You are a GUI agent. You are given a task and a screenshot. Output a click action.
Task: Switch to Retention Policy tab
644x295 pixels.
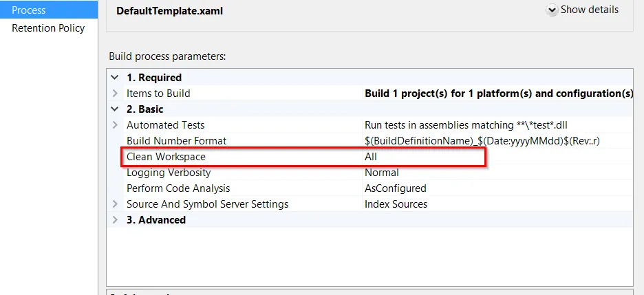tap(48, 28)
